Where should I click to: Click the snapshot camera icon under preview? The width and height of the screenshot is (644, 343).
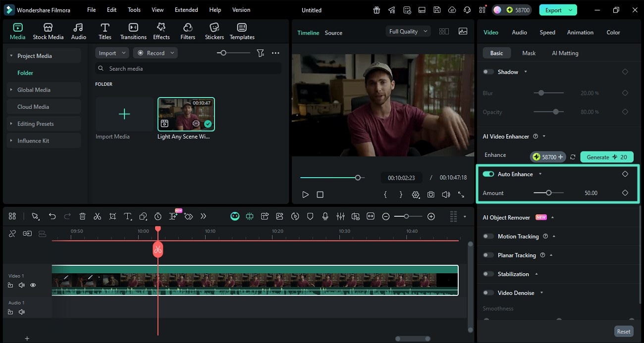[431, 195]
